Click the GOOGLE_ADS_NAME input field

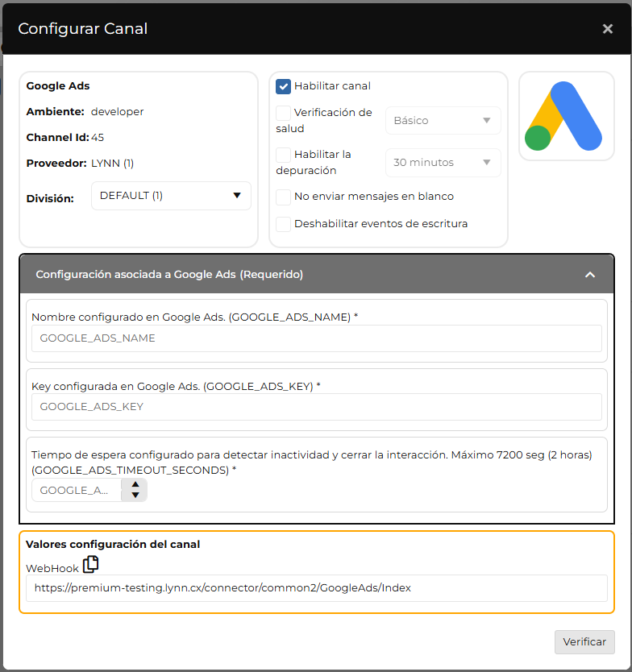coord(317,338)
